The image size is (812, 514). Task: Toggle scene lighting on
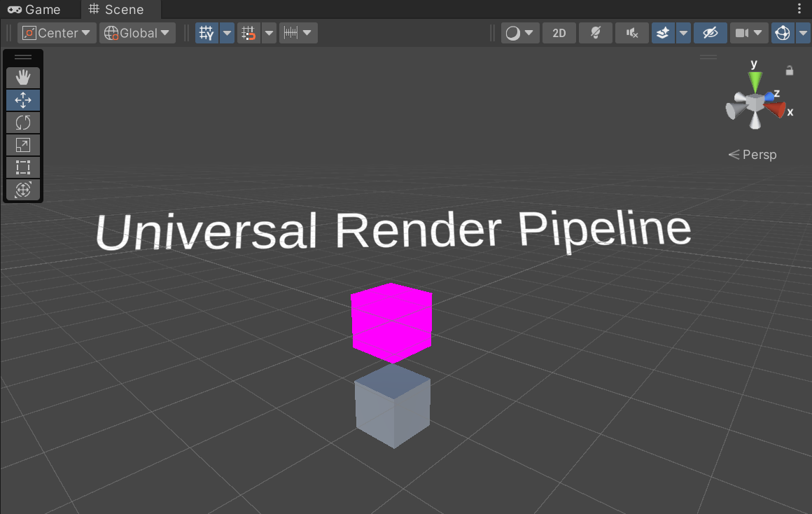(x=595, y=32)
